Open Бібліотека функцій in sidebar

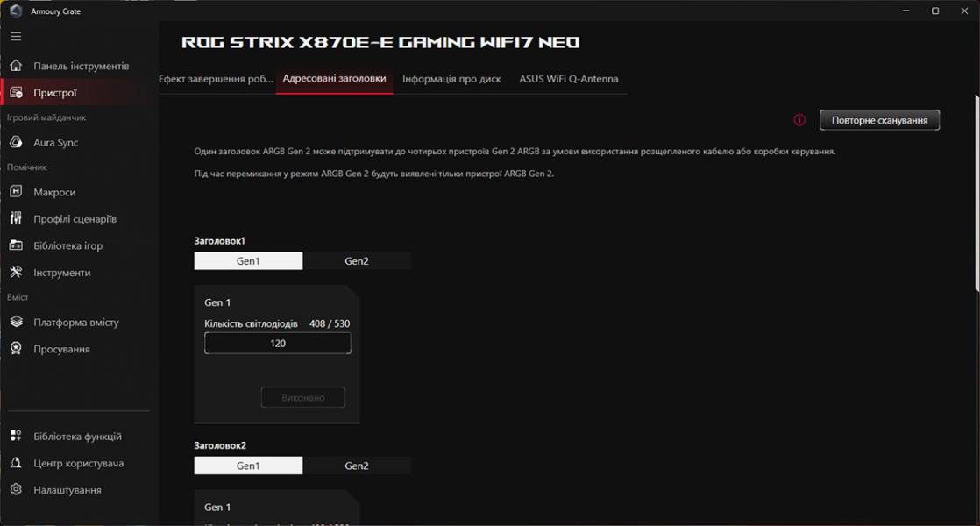[x=77, y=437]
